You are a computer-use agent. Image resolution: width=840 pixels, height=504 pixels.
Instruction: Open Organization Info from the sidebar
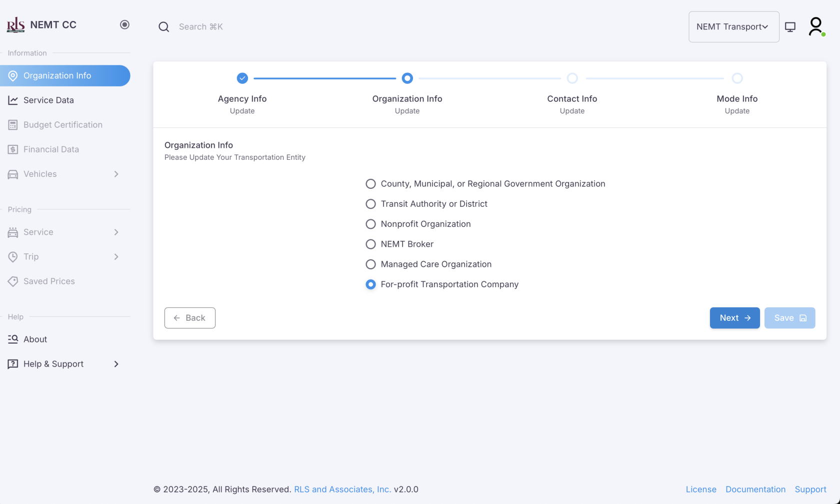[56, 75]
